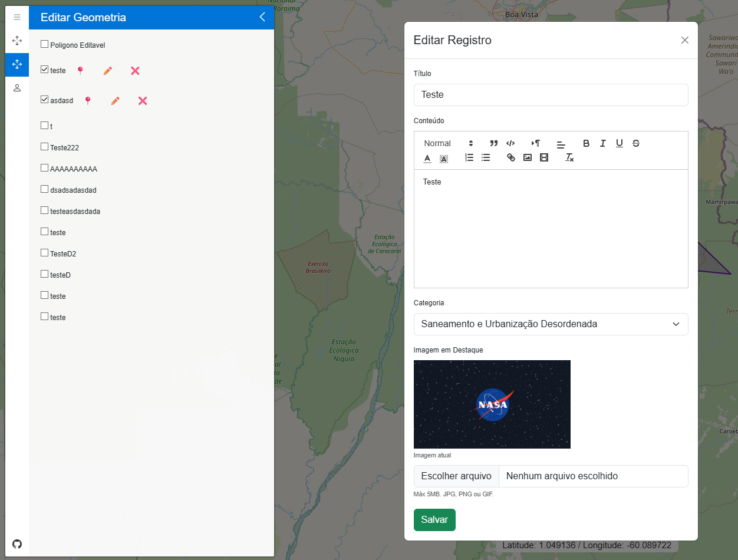Switch to the user profile sidebar tab
Screen dimensions: 738x560
(17, 88)
